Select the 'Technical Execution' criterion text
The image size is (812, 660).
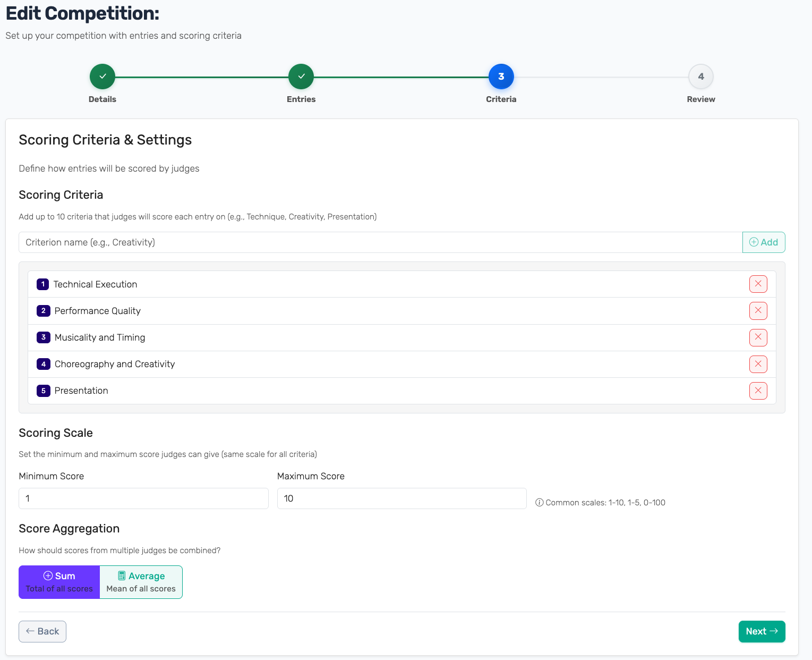tap(95, 284)
